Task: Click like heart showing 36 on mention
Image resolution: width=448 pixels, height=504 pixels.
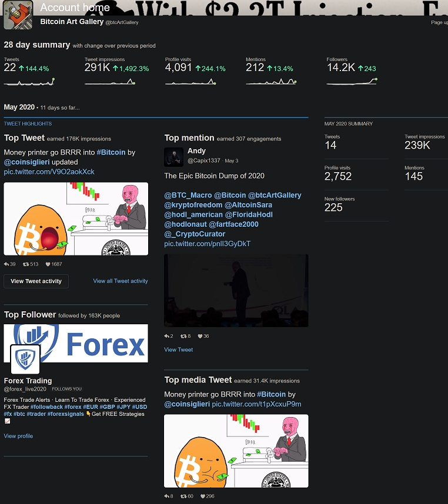Action: coord(200,336)
